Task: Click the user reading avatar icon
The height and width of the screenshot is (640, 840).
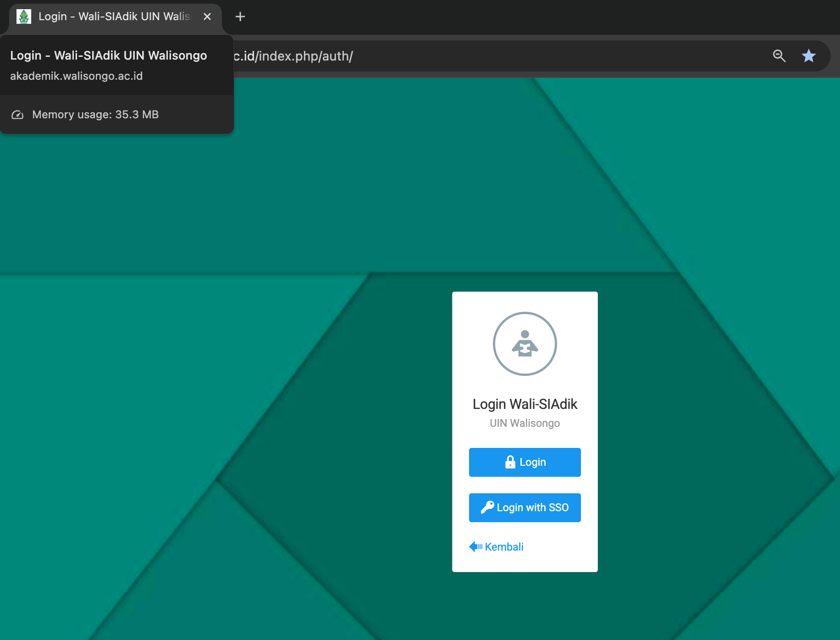Action: click(x=525, y=344)
